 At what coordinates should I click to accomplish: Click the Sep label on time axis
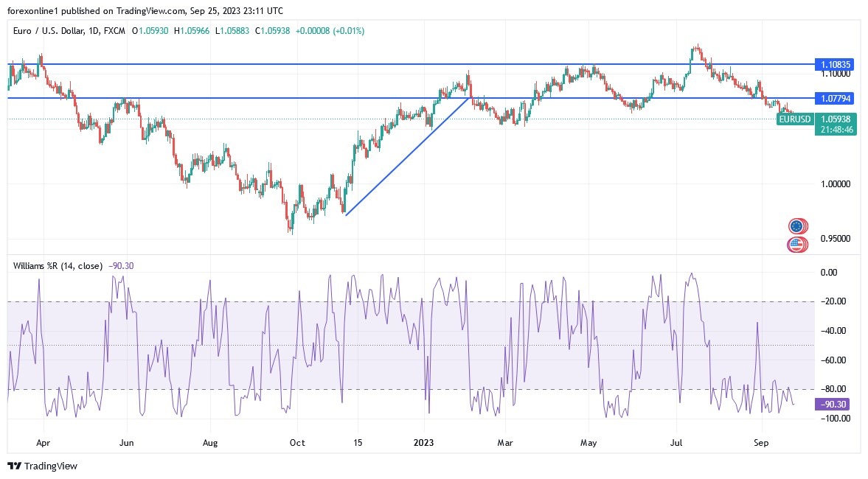(763, 443)
